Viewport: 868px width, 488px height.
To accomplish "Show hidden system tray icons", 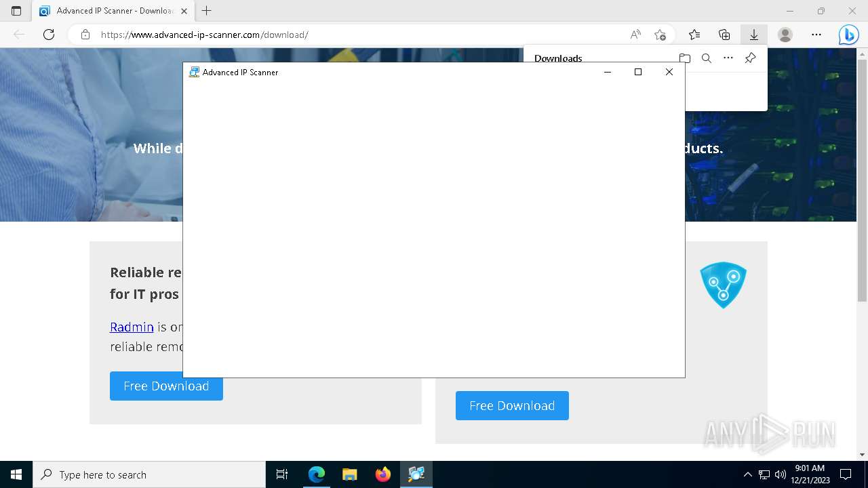I will click(747, 474).
